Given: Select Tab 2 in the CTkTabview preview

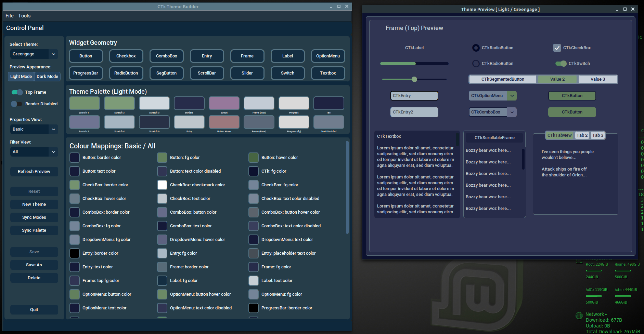Looking at the screenshot, I should pos(582,135).
